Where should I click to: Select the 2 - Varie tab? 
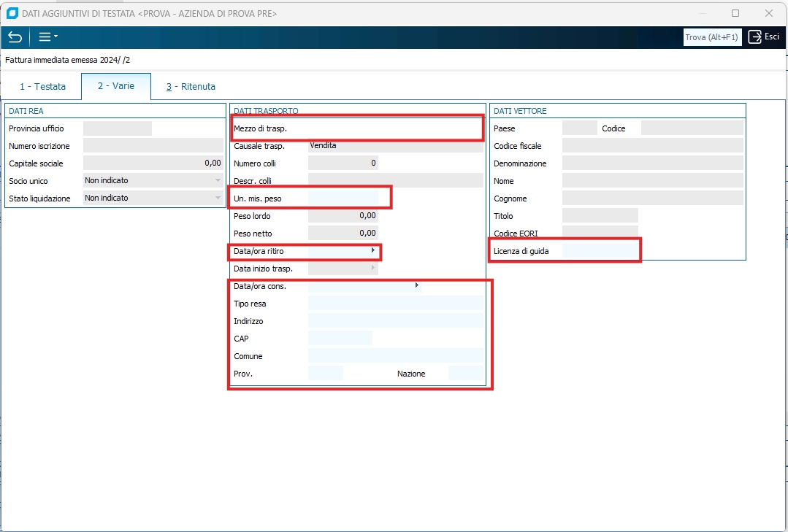click(116, 86)
